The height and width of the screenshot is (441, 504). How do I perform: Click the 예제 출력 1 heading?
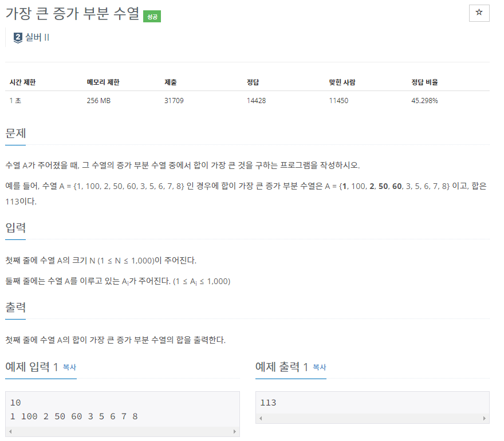pyautogui.click(x=282, y=367)
